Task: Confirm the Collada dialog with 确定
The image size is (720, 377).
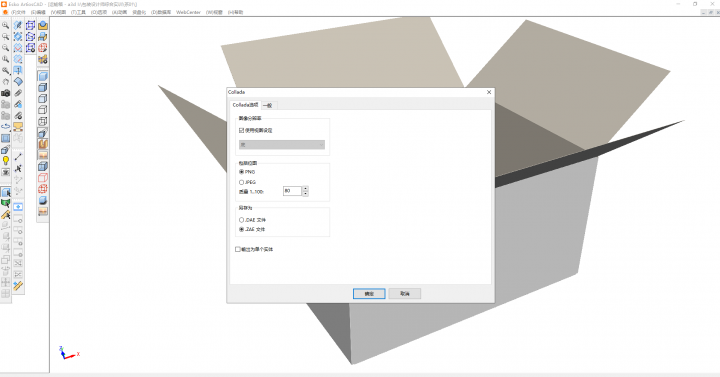Action: tap(369, 294)
